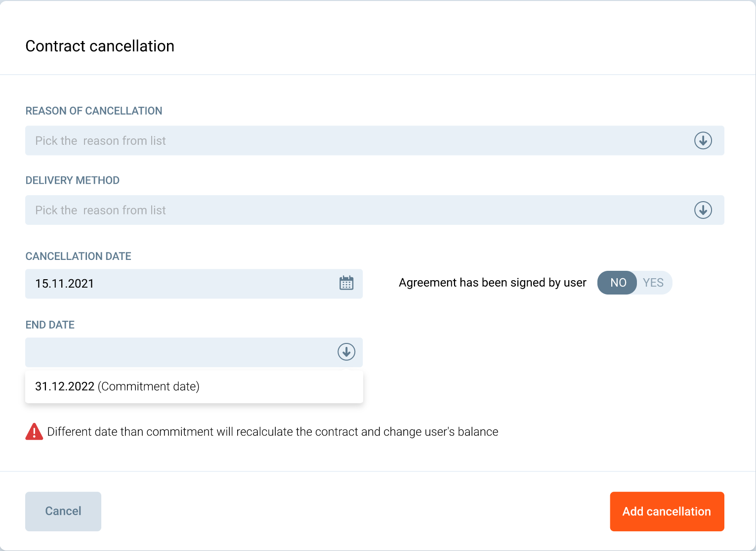Click the arrow icon in Delivery Method field

coord(703,210)
